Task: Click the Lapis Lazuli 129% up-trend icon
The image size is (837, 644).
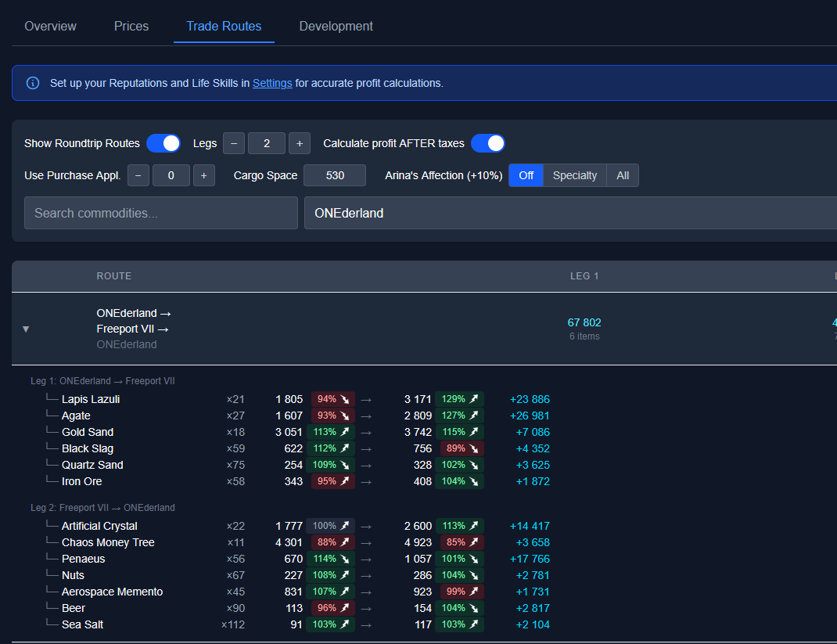Action: (x=473, y=399)
